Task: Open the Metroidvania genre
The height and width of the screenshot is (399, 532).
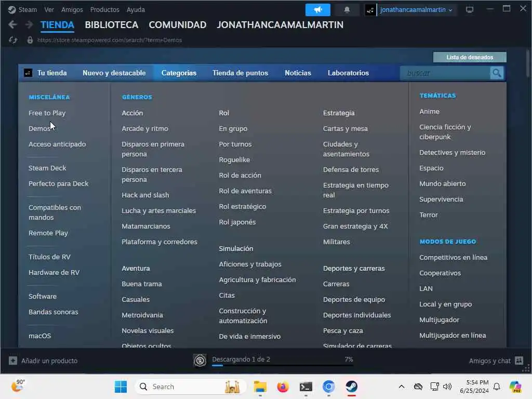Action: [x=142, y=315]
